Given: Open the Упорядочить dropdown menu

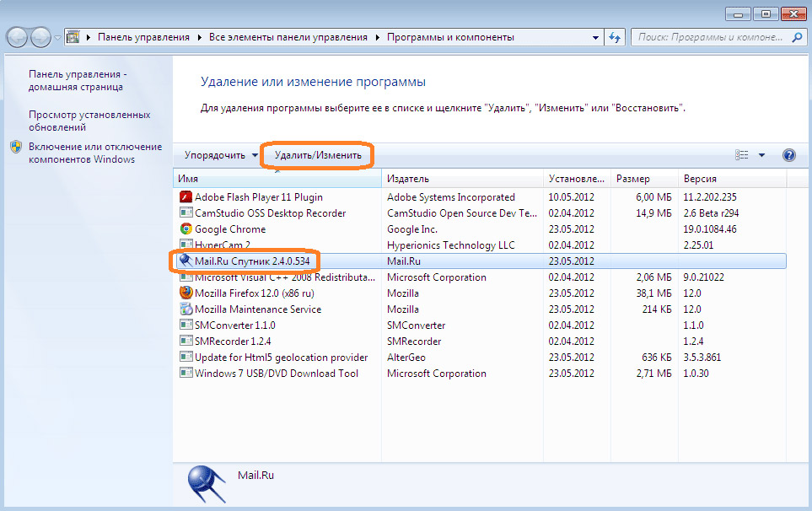Looking at the screenshot, I should [x=221, y=155].
